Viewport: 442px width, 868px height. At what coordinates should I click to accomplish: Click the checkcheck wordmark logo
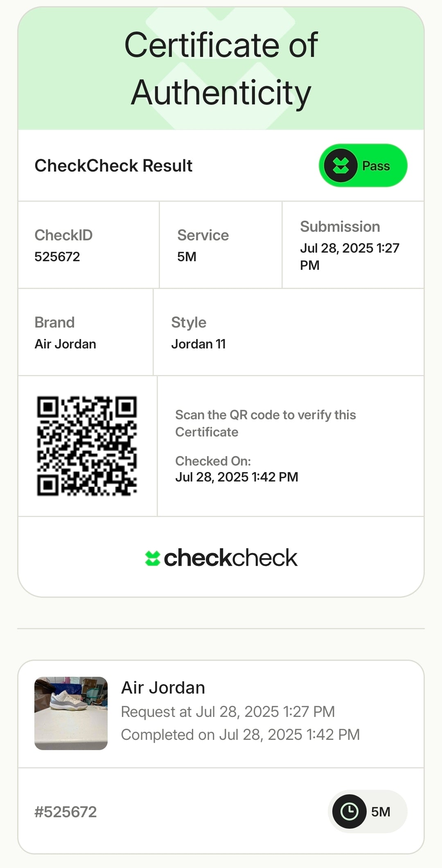[x=230, y=558]
